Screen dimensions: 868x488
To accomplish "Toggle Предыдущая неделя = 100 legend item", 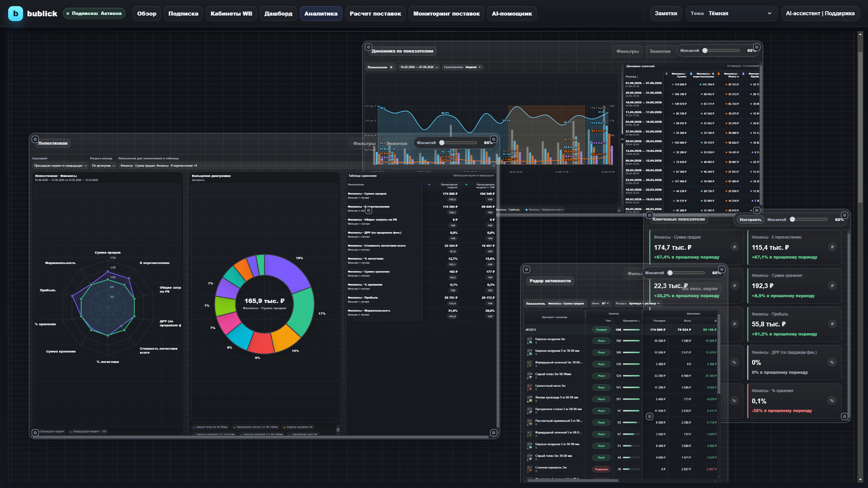I will pos(88,431).
